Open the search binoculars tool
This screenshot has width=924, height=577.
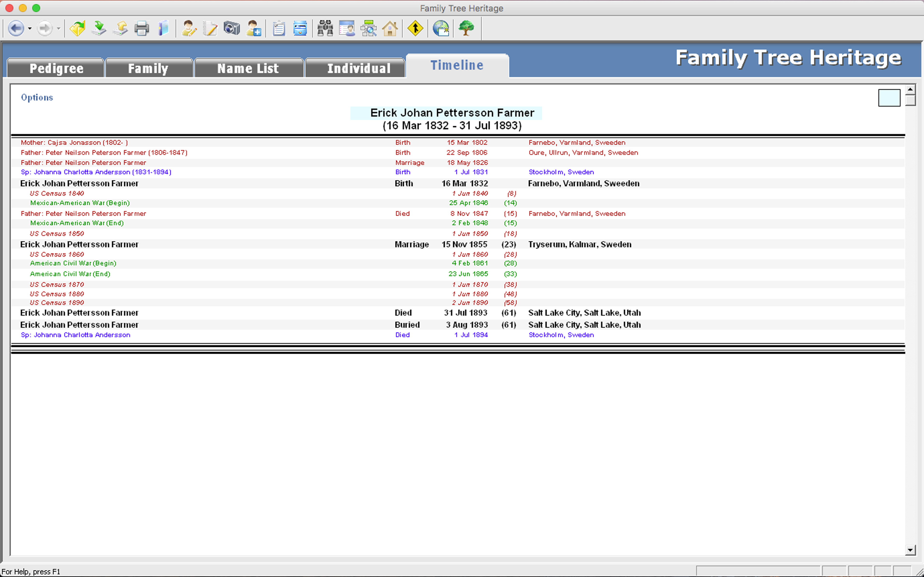[325, 28]
